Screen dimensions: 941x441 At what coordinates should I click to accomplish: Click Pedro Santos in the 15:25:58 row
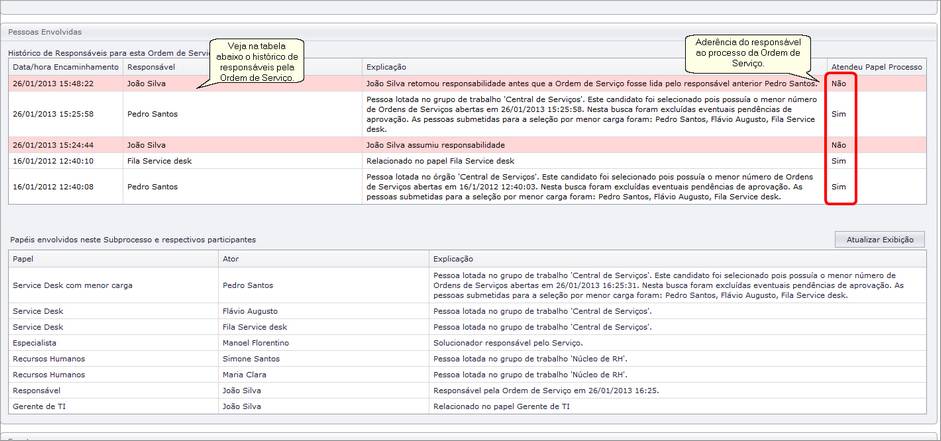click(x=152, y=114)
